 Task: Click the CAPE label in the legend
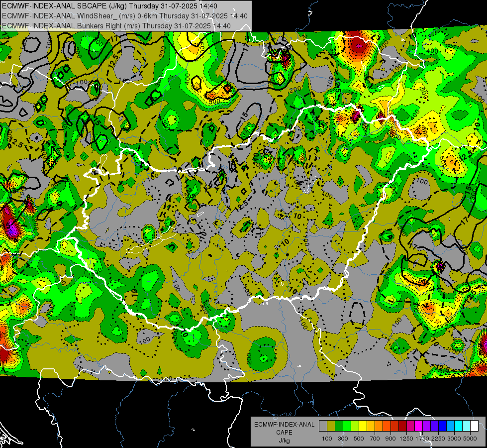coord(284,433)
